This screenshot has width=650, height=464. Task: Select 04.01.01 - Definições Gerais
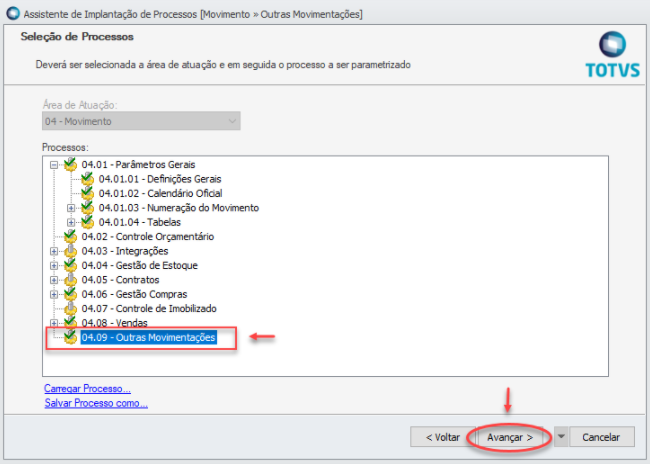160,179
